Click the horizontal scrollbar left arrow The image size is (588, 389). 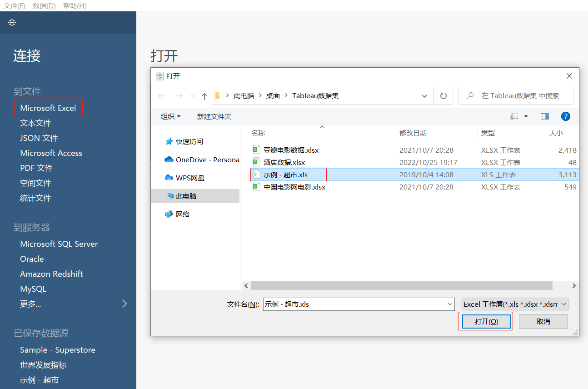coord(246,285)
